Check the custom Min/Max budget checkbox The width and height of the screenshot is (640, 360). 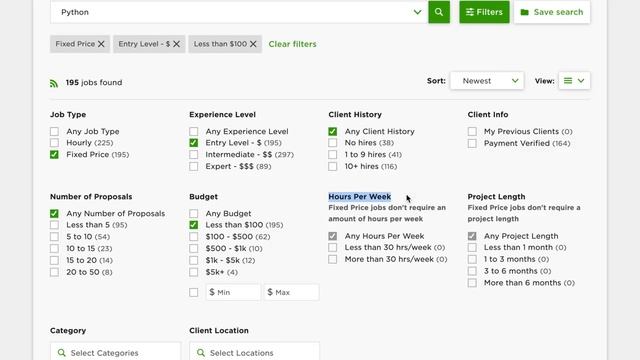point(193,292)
